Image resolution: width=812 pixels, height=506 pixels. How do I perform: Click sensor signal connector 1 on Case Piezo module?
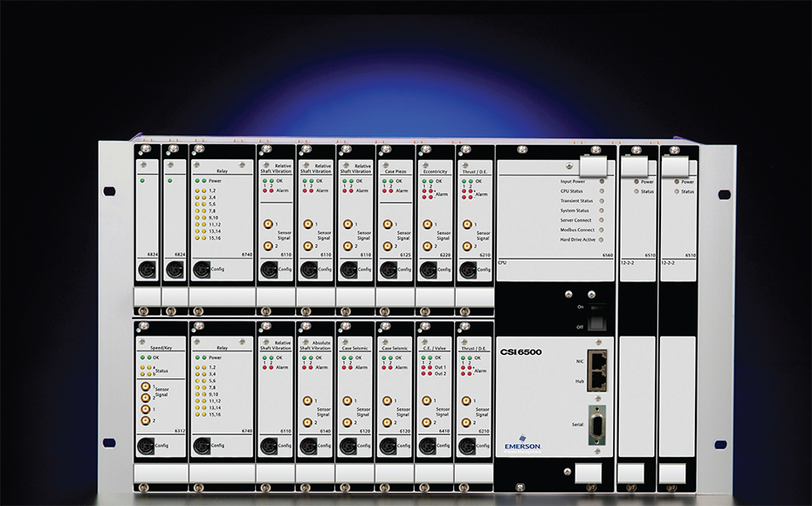pyautogui.click(x=388, y=224)
